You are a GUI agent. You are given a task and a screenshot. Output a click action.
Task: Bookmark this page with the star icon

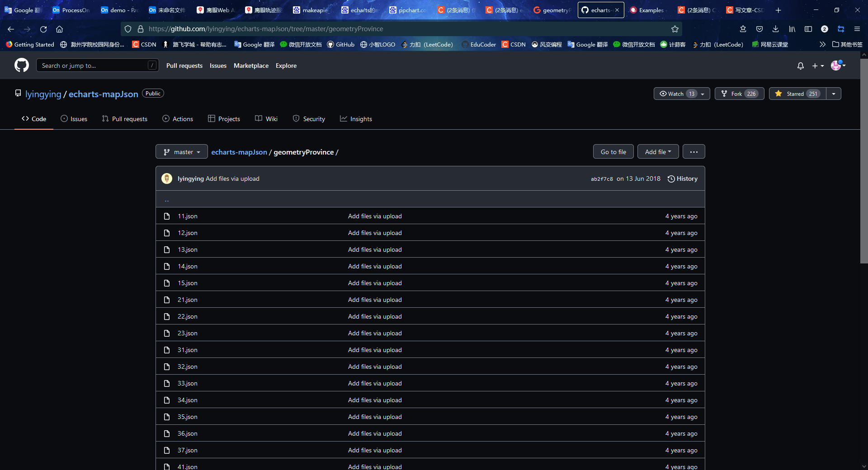coord(675,29)
